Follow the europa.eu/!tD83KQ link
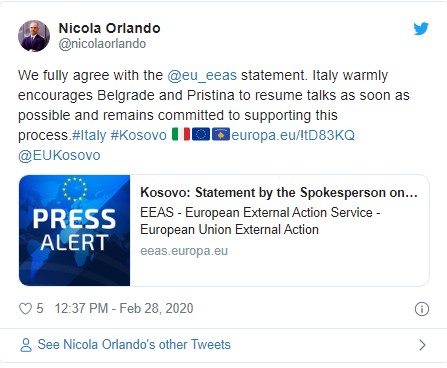The width and height of the screenshot is (447, 368). (293, 135)
